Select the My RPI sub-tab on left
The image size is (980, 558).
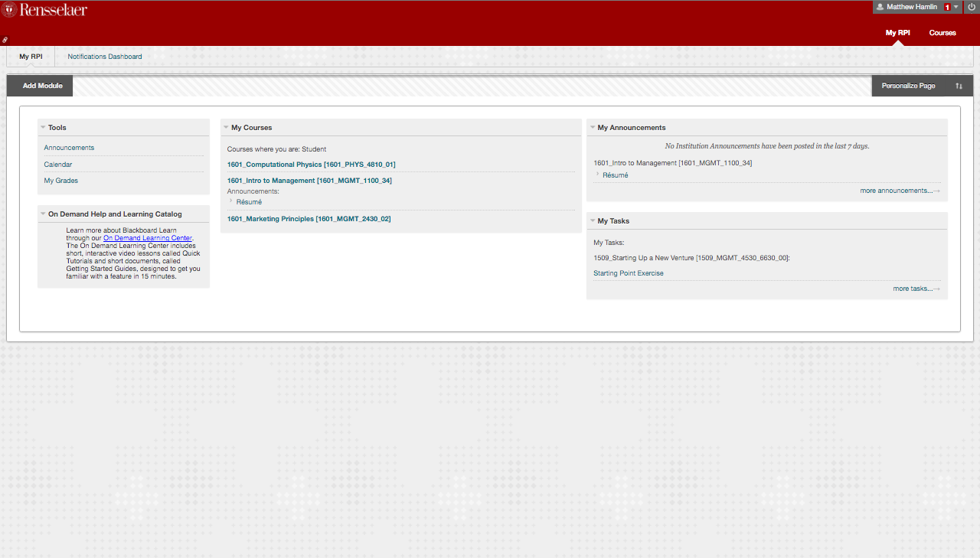31,57
